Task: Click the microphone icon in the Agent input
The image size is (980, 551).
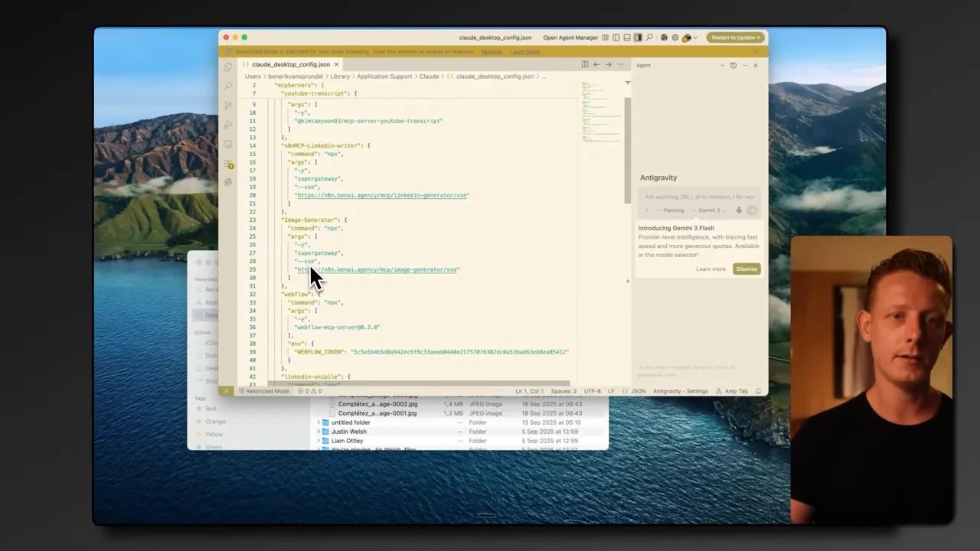Action: pos(738,210)
